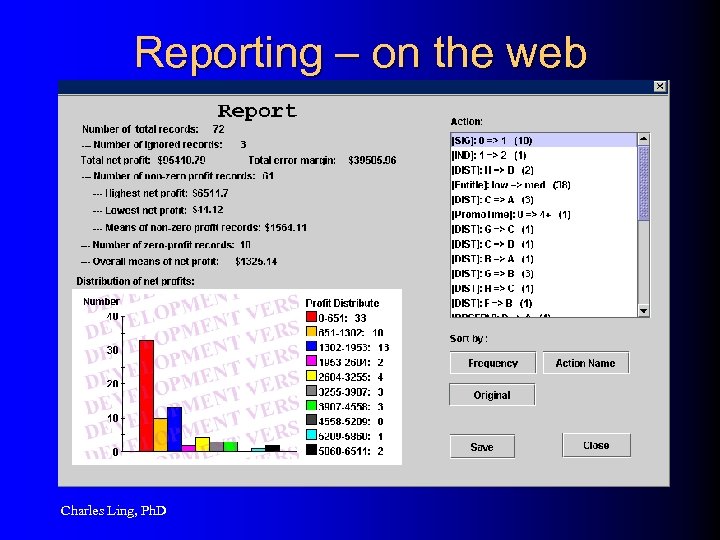Select the [DIST]: C => A (3) row
This screenshot has width=720, height=540.
click(544, 200)
